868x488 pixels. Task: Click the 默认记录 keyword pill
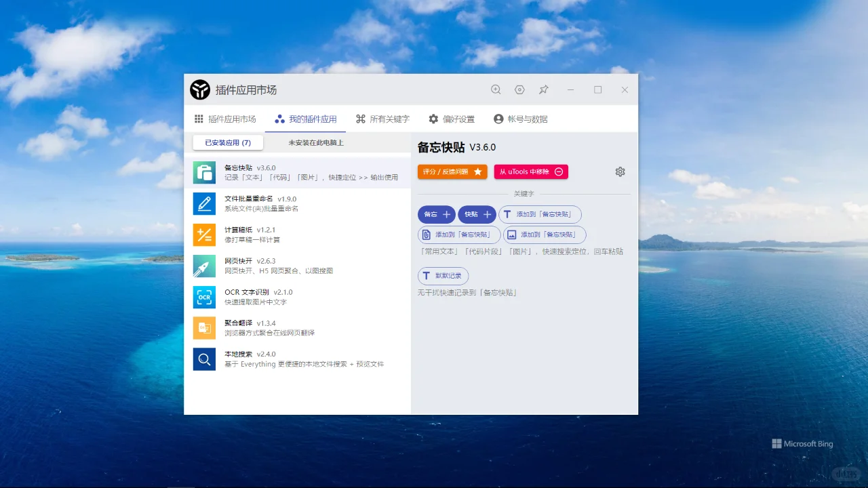coord(443,276)
